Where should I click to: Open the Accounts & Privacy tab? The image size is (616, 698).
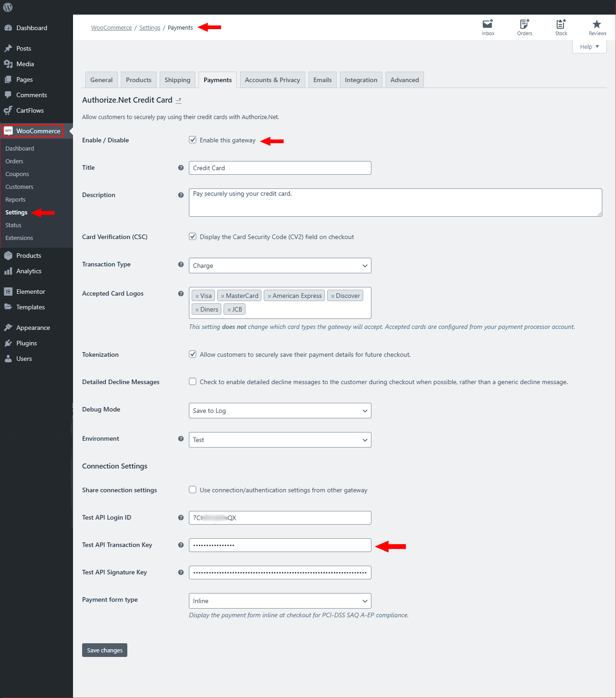(272, 80)
